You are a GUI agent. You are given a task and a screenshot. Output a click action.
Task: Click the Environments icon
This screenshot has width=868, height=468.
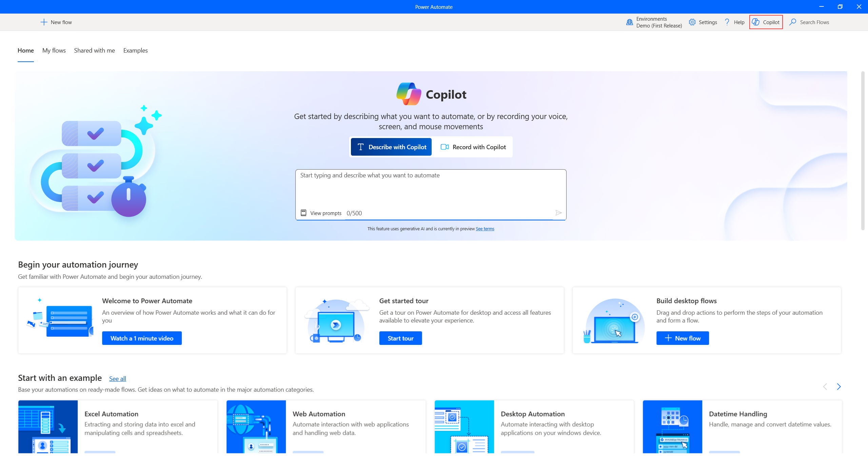(x=629, y=22)
